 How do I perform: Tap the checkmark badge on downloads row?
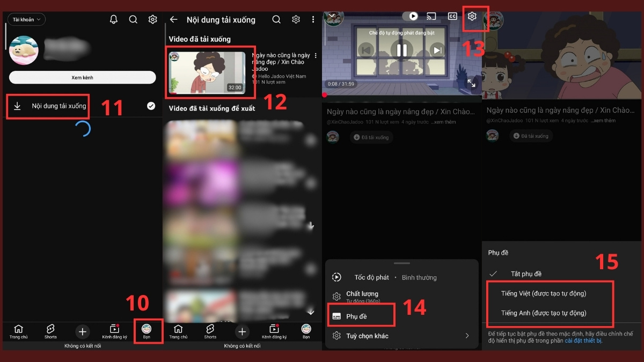[x=151, y=106]
